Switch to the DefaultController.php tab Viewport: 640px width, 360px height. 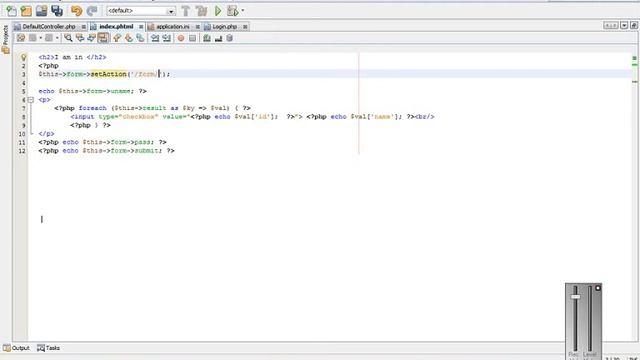[49, 27]
